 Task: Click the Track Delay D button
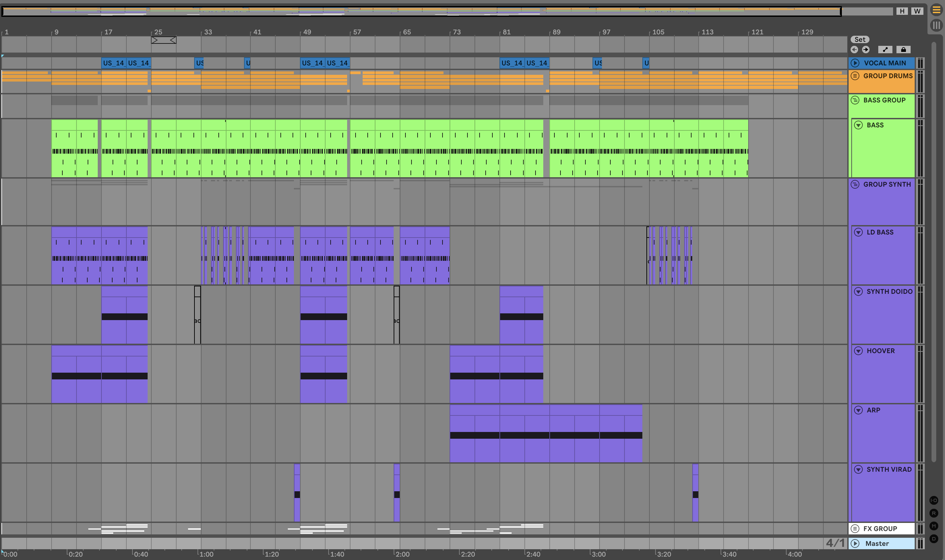tap(934, 539)
